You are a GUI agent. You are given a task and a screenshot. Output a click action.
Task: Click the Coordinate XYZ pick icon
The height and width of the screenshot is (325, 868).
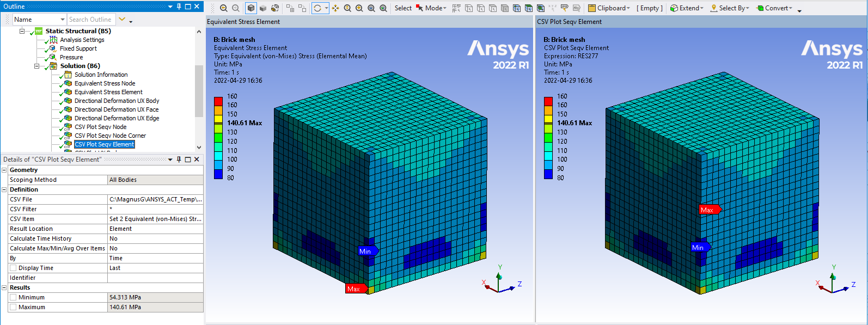552,8
